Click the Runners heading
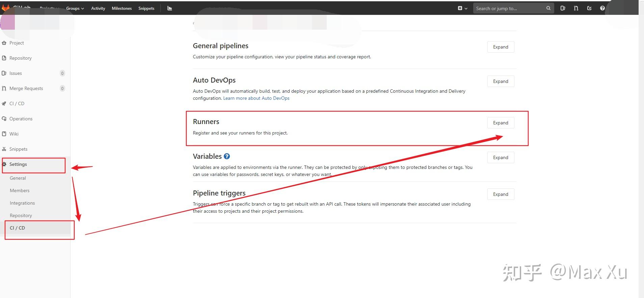The height and width of the screenshot is (298, 644). 206,122
